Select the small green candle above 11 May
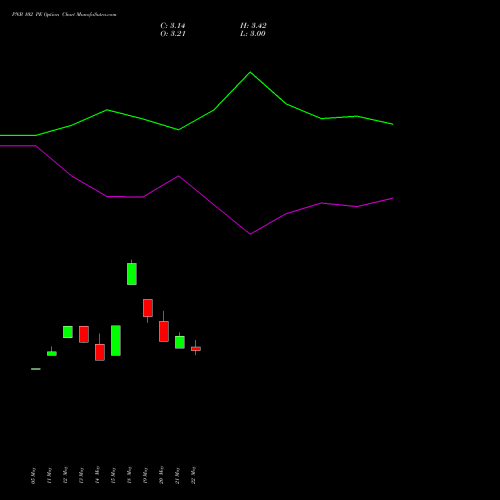500x500 pixels. pyautogui.click(x=52, y=353)
